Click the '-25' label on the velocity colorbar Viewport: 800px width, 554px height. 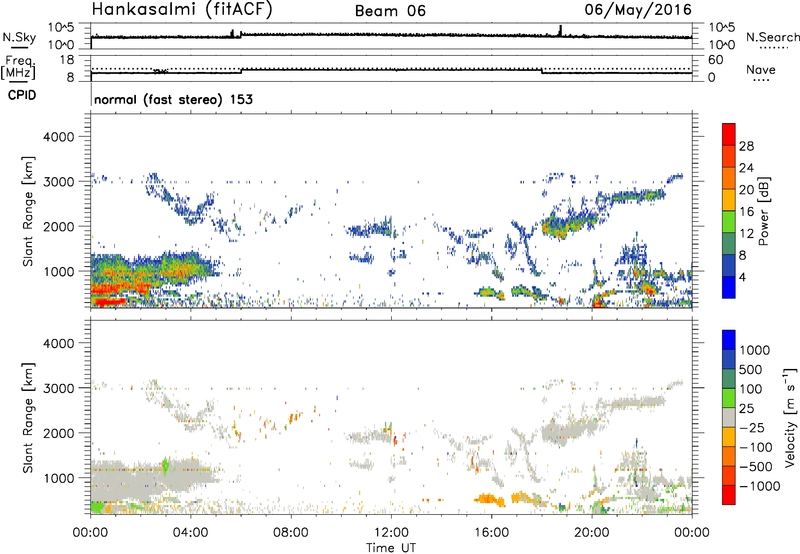pos(752,428)
